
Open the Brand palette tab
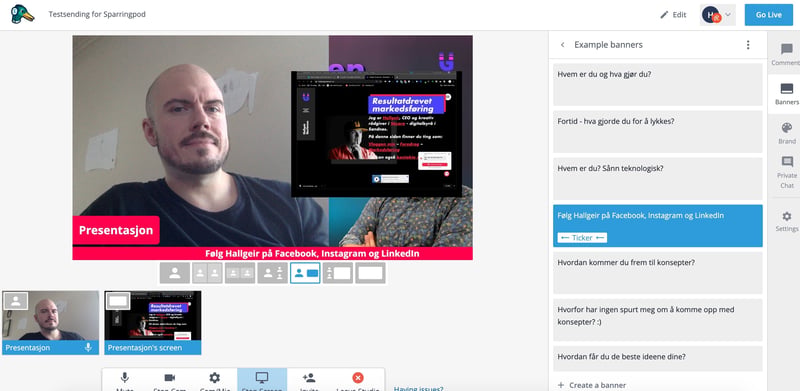(x=786, y=133)
